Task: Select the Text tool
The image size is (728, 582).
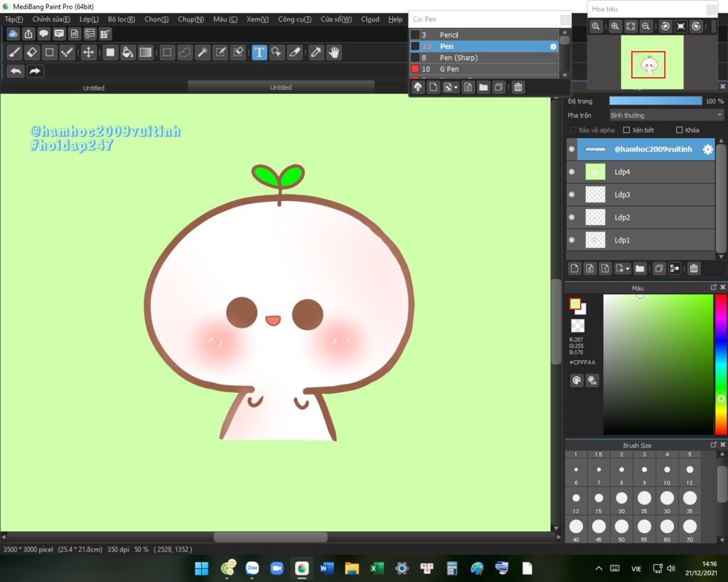Action: (x=259, y=53)
